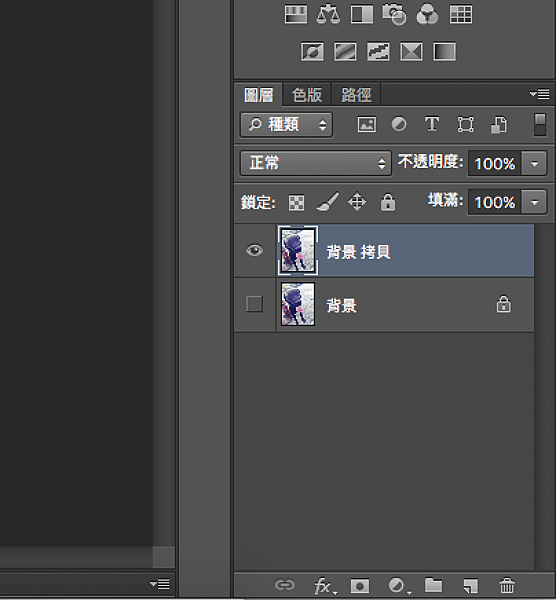Lock layer position with move icon
The image size is (556, 600).
(357, 202)
